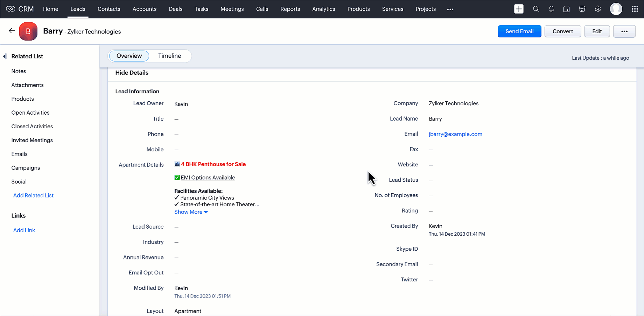The width and height of the screenshot is (644, 316).
Task: Switch to the Timeline tab
Action: point(169,56)
